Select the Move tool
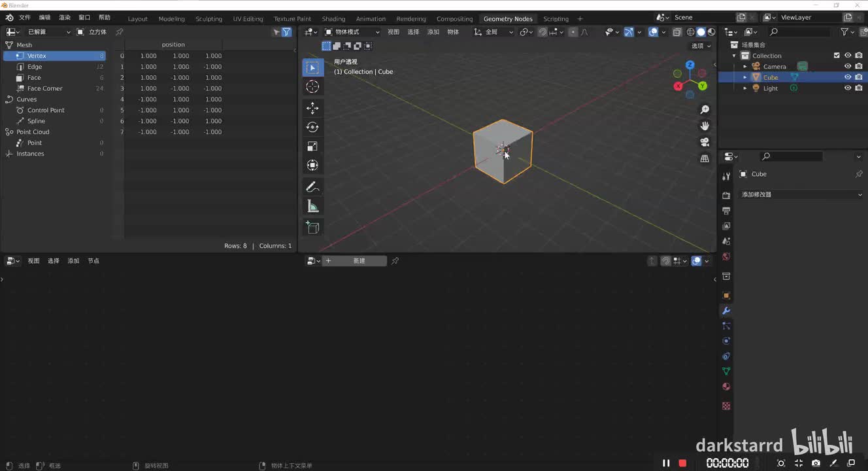868x471 pixels. point(312,108)
